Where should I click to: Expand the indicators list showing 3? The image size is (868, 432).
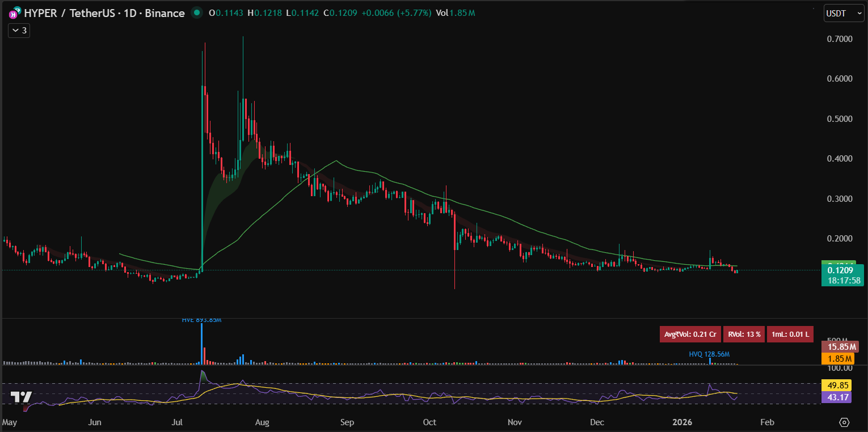tap(18, 31)
